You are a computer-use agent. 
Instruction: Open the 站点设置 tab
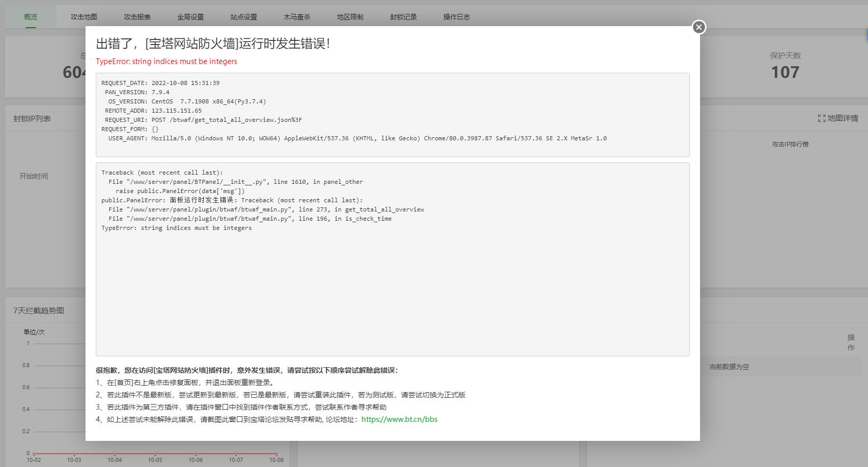[244, 17]
